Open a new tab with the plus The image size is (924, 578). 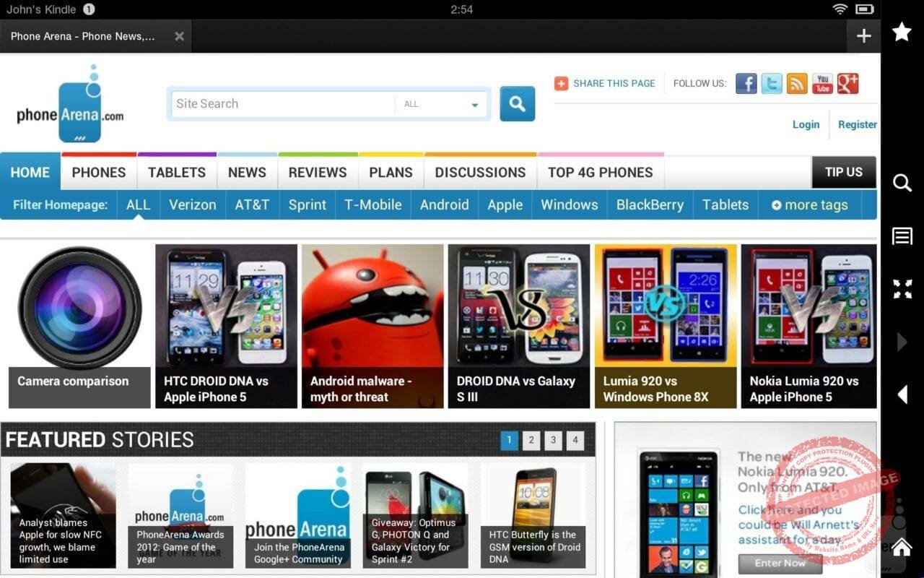[x=863, y=36]
